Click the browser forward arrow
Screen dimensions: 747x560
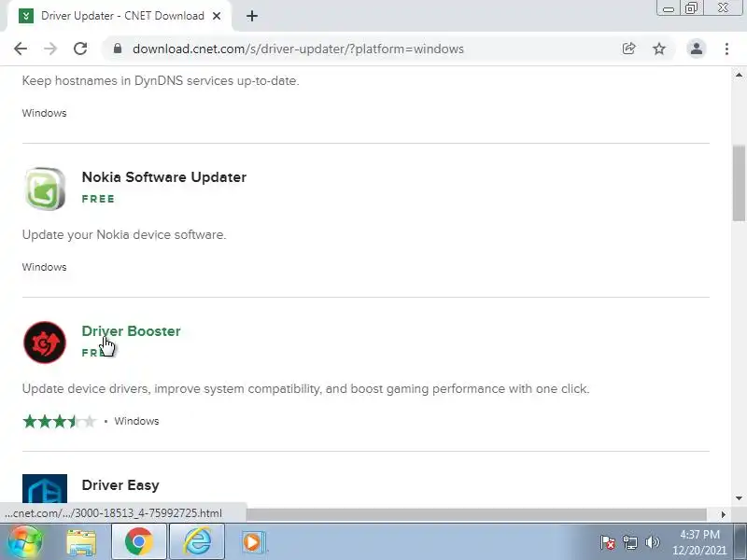click(50, 49)
